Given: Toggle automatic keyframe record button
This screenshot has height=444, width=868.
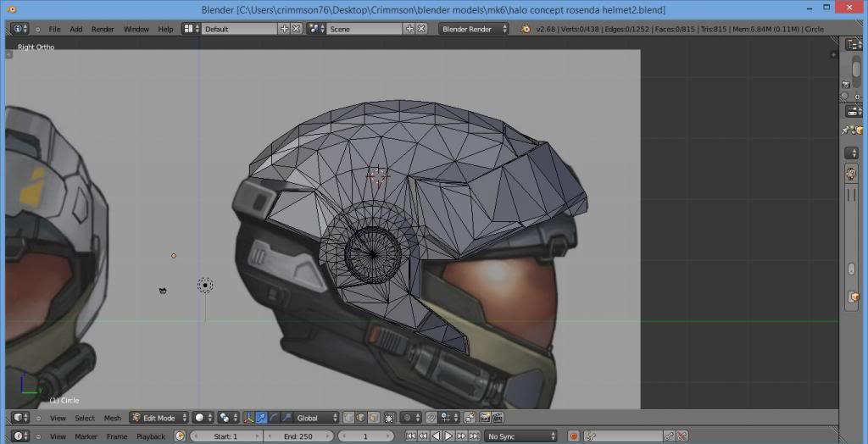Looking at the screenshot, I should click(x=574, y=436).
